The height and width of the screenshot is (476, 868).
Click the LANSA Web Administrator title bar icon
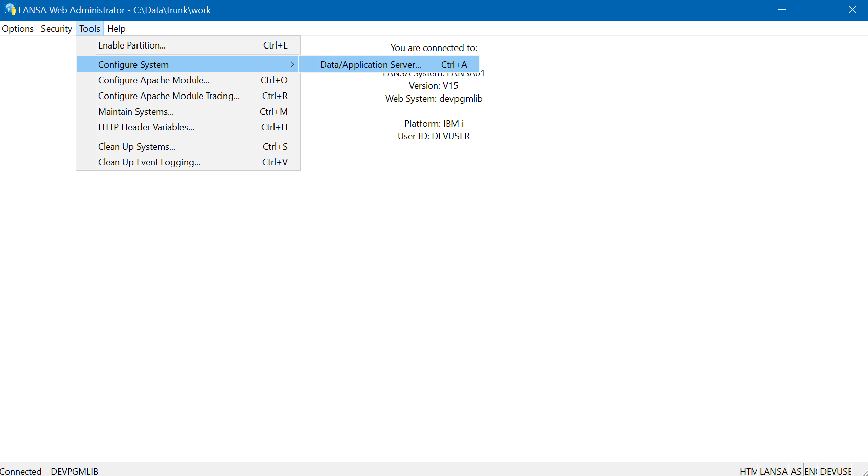tap(10, 10)
